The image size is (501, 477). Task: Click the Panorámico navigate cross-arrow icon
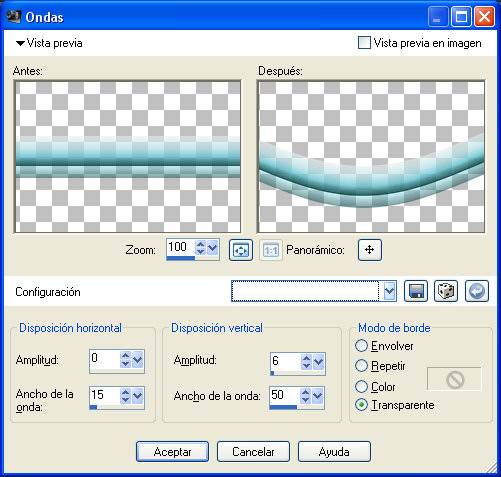pyautogui.click(x=370, y=250)
